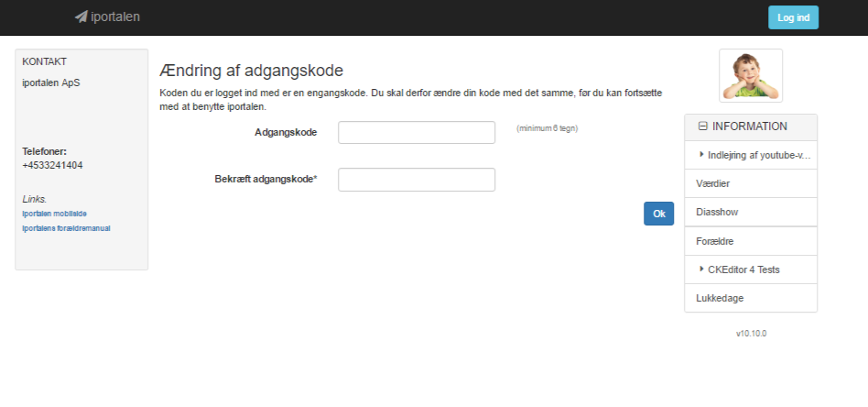Viewport: 868px width, 407px height.
Task: Expand Indlejring af youtube-v... item arrow
Action: point(702,155)
